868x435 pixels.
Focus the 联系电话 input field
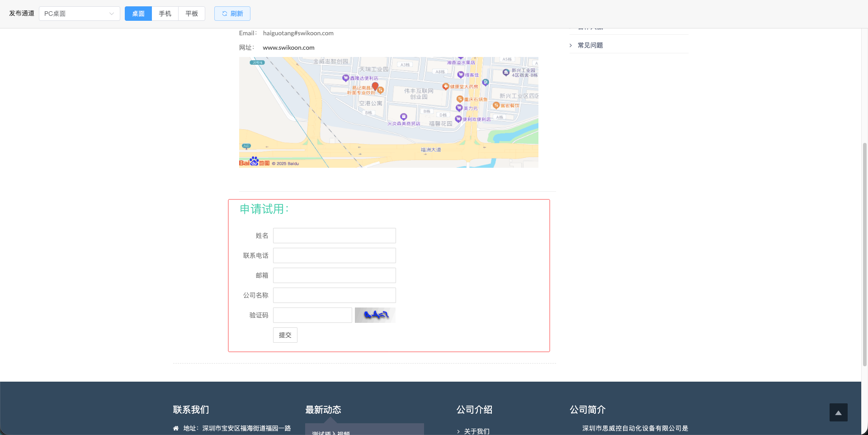[x=335, y=255]
